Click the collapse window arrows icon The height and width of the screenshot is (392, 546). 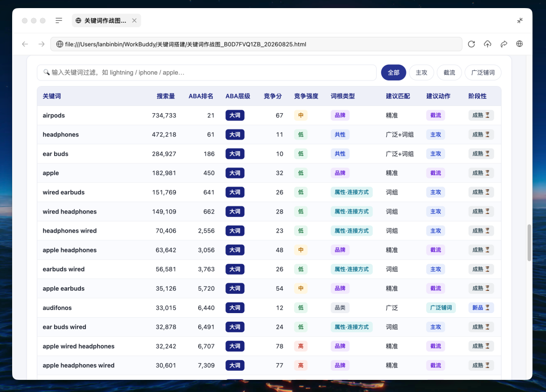(x=520, y=21)
